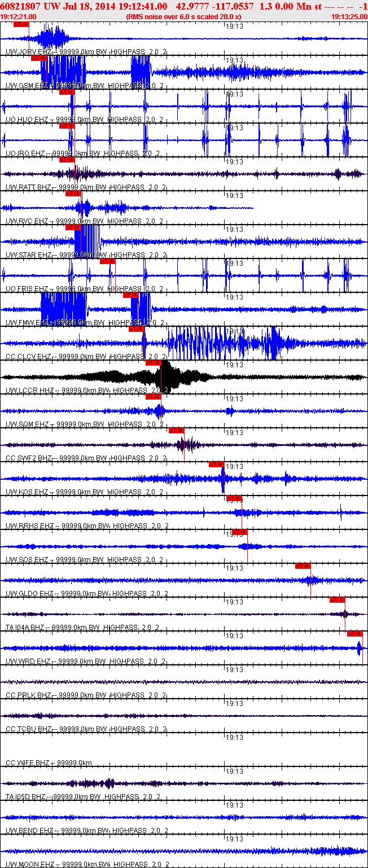
Task: Select the UW.GSM EHZ station label
Action: 27,85
